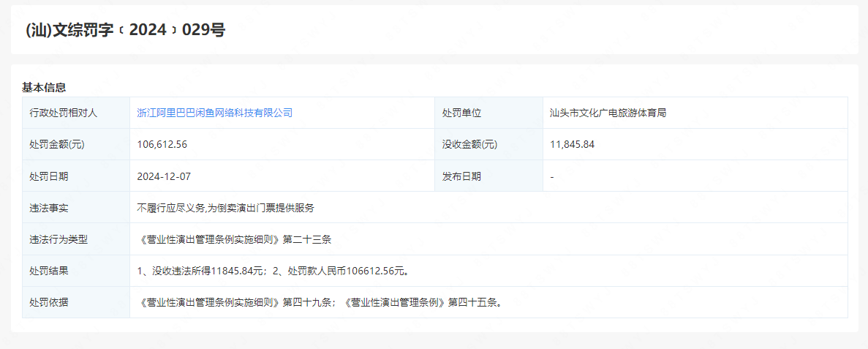
Task: Select the text 《营业性演出管理条例实施细则》第二十三条
Action: (x=234, y=240)
